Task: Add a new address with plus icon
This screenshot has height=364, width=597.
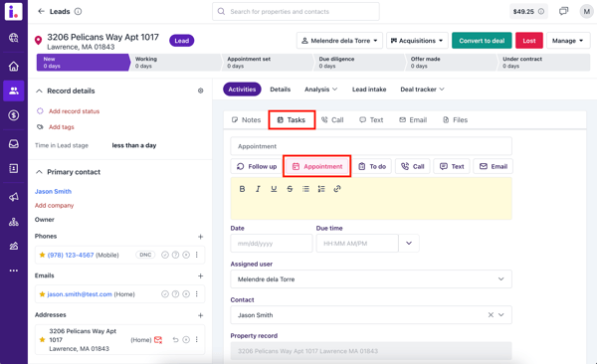Action: (x=201, y=315)
